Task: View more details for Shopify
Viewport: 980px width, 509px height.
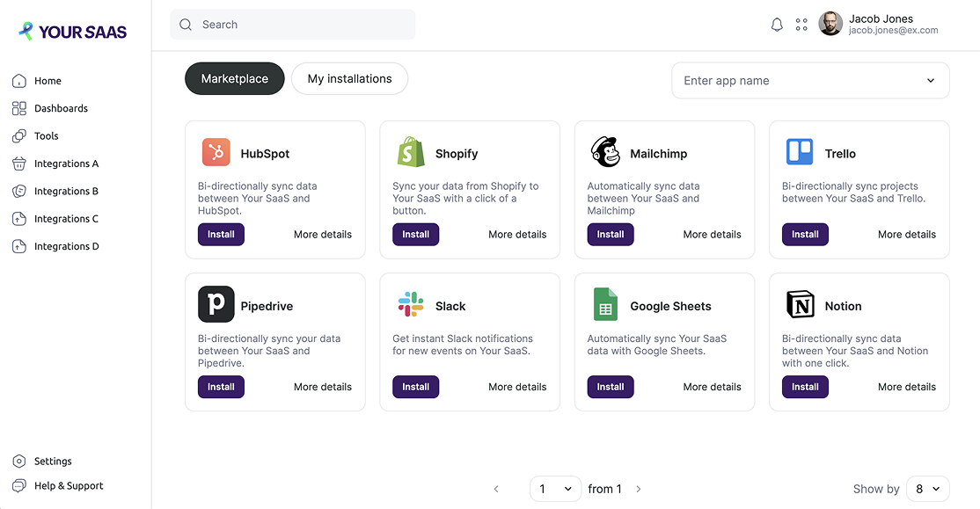Action: [x=517, y=234]
